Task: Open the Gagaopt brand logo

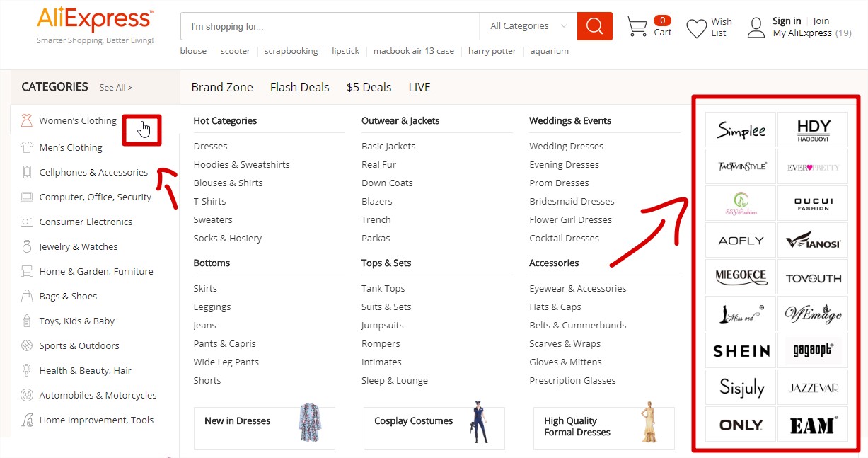Action: (x=813, y=350)
